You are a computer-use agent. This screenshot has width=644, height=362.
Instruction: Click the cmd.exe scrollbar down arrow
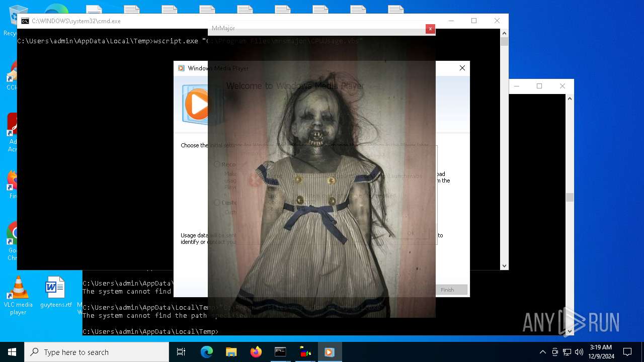[504, 266]
